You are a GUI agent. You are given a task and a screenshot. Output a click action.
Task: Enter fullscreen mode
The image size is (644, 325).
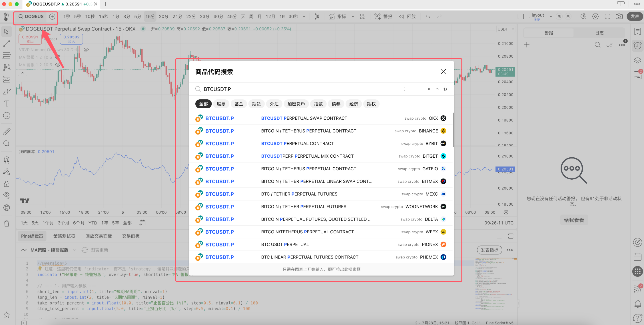(607, 17)
